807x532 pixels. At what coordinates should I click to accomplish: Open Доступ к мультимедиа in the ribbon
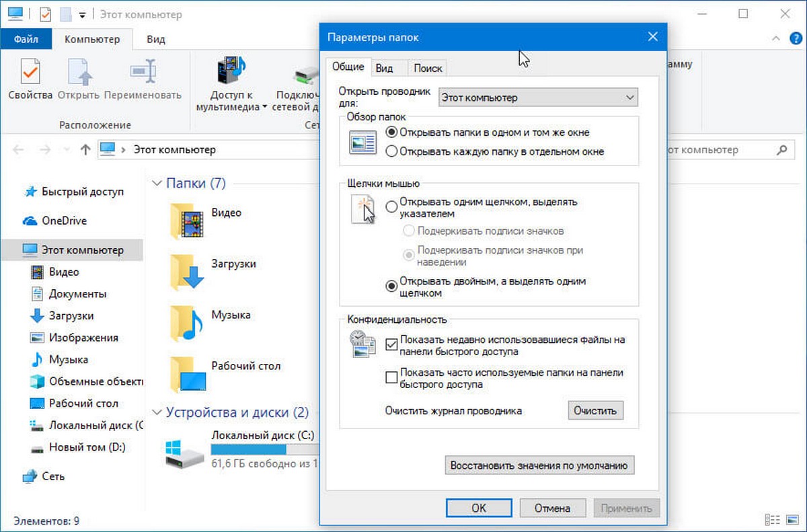[x=231, y=85]
